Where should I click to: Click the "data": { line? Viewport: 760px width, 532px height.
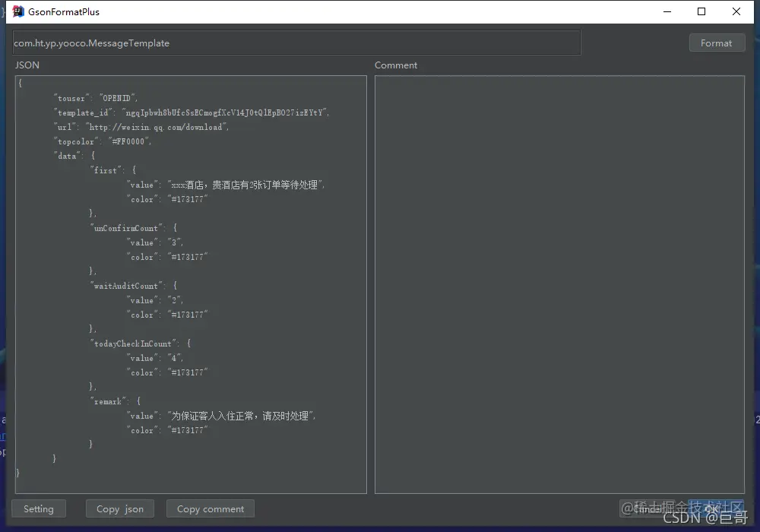[x=74, y=156]
